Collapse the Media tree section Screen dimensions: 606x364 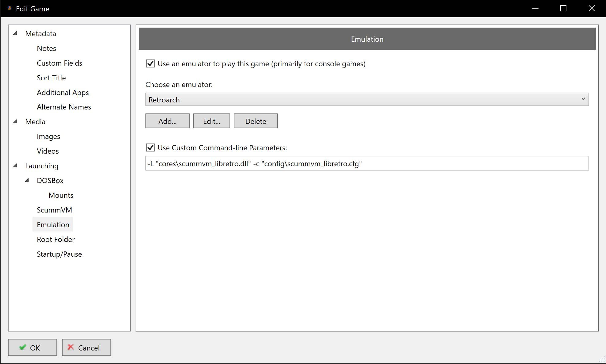coord(15,121)
